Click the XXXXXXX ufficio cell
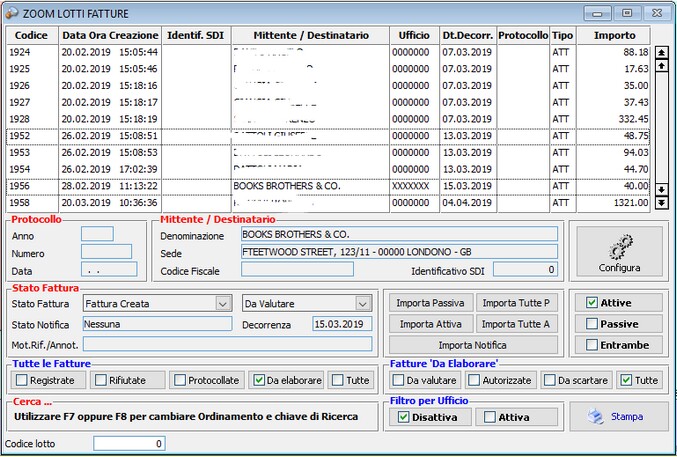677x457 pixels. [x=414, y=186]
